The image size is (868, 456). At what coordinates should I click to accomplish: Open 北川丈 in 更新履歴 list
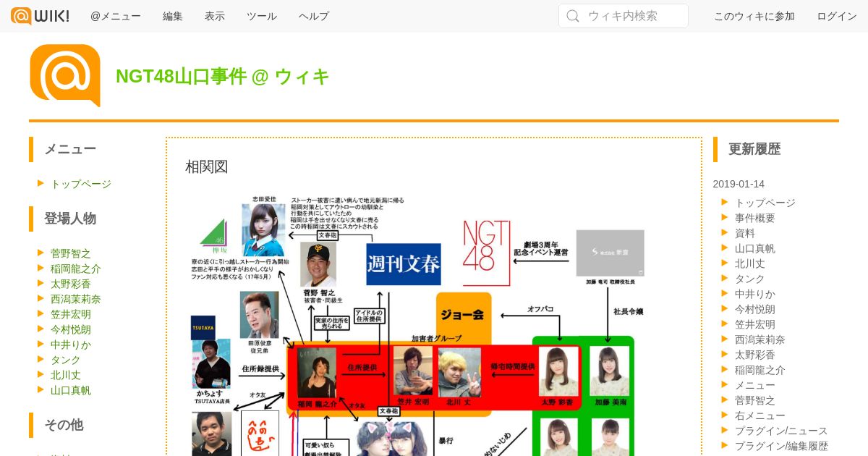pyautogui.click(x=750, y=263)
